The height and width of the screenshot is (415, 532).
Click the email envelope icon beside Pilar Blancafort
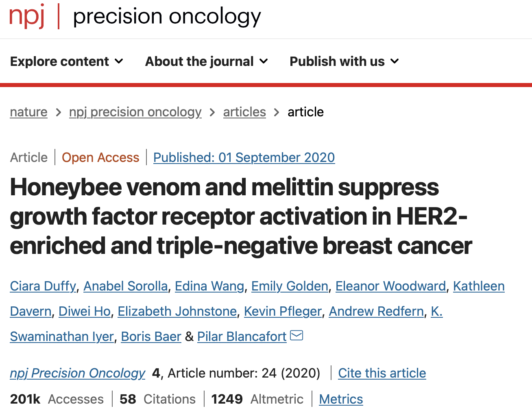(x=297, y=335)
